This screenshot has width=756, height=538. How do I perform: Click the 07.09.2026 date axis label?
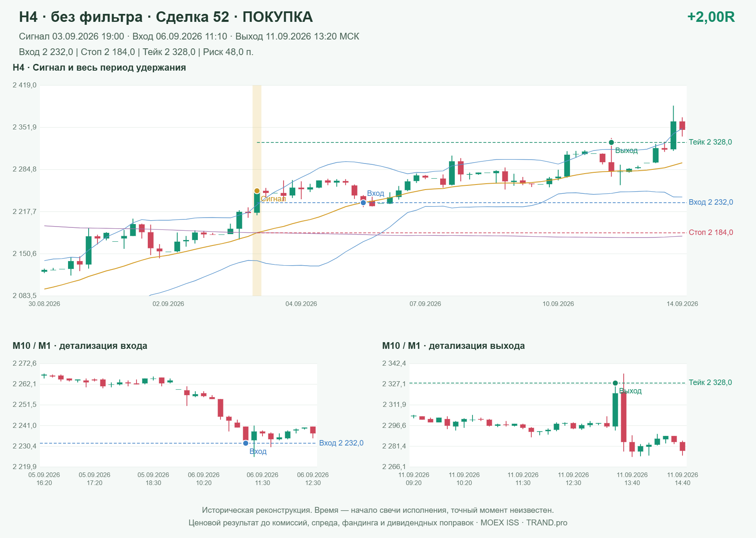(x=425, y=304)
